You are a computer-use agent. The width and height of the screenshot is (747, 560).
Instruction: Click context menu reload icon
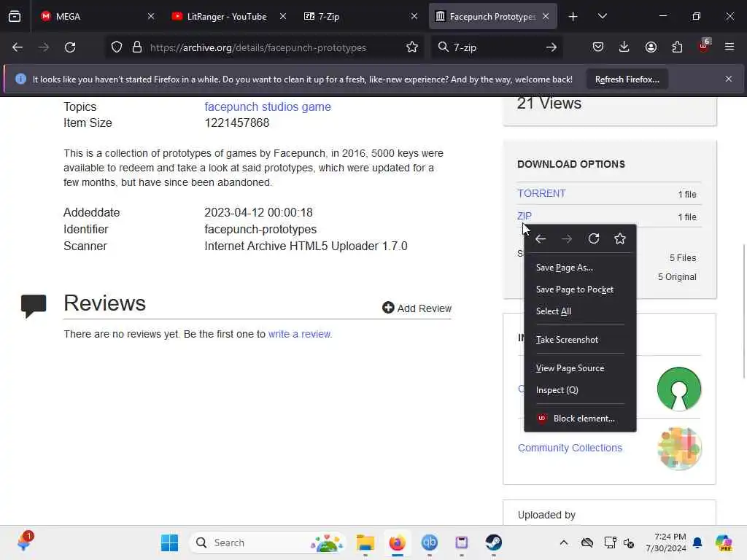pos(594,238)
